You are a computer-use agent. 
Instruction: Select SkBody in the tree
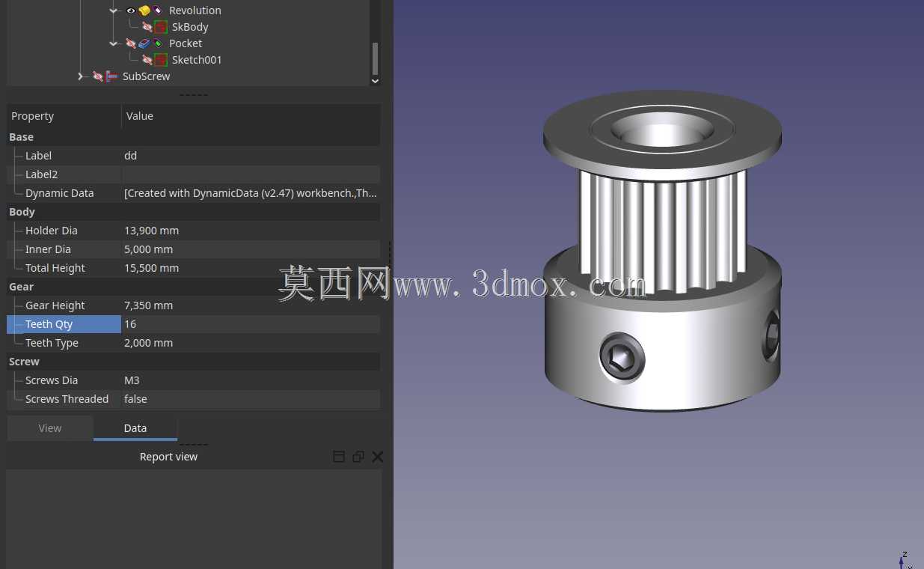(x=190, y=27)
